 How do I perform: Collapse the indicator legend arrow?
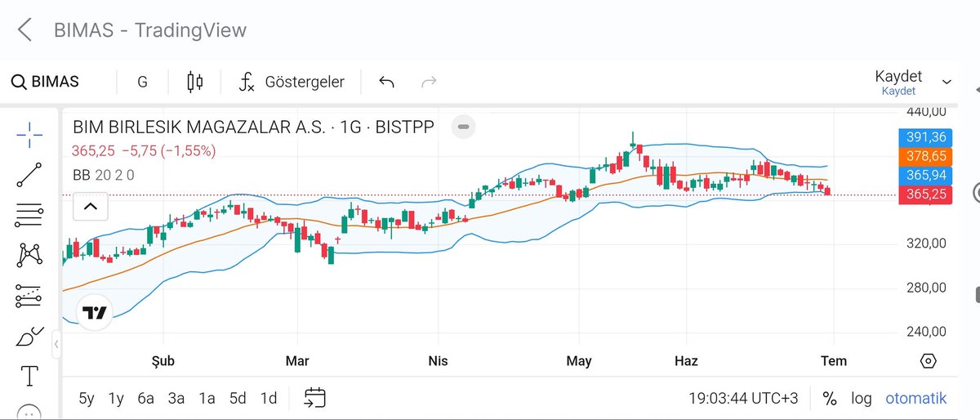point(91,207)
